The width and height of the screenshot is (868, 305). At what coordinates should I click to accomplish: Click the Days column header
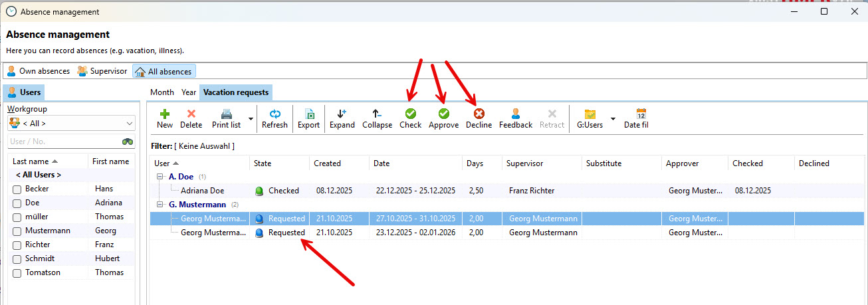point(475,163)
